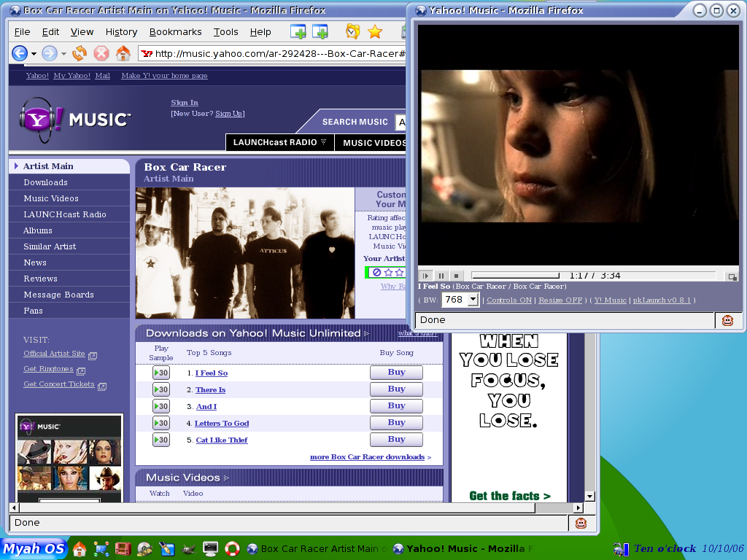Click the red Stop loading icon
The height and width of the screenshot is (560, 747).
tap(101, 52)
